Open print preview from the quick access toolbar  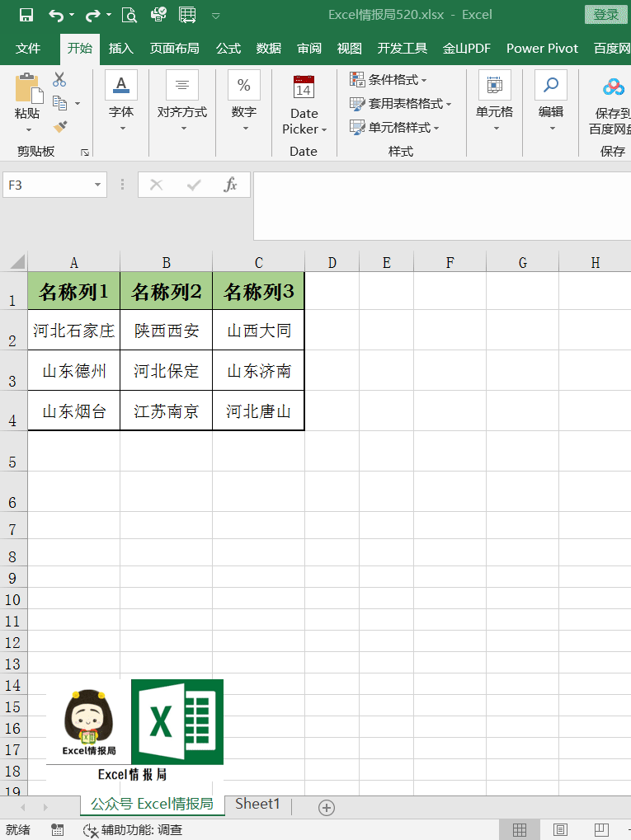tap(129, 15)
